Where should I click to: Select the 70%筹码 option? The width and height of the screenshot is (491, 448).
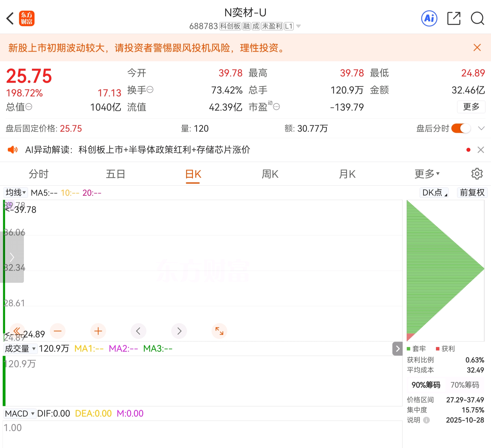pyautogui.click(x=465, y=385)
